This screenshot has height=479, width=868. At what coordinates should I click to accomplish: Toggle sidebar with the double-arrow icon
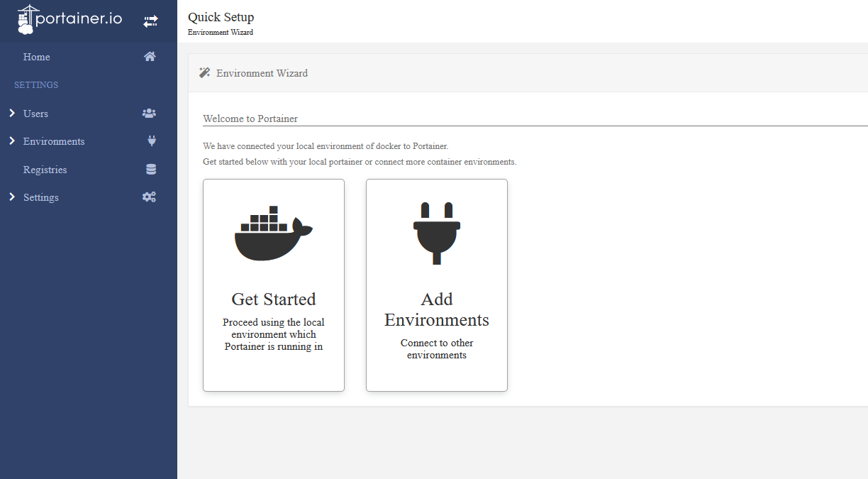(150, 21)
